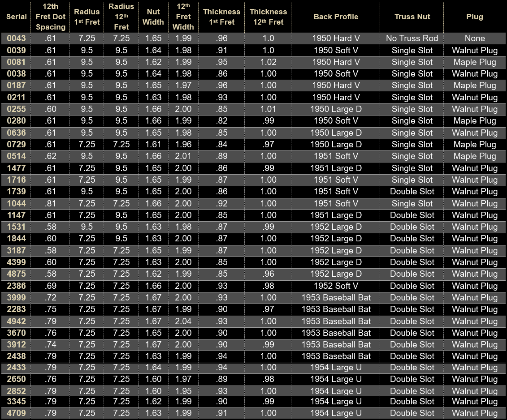The image size is (507, 420).
Task: Click .82 thickness in row 0280
Action: pyautogui.click(x=222, y=121)
